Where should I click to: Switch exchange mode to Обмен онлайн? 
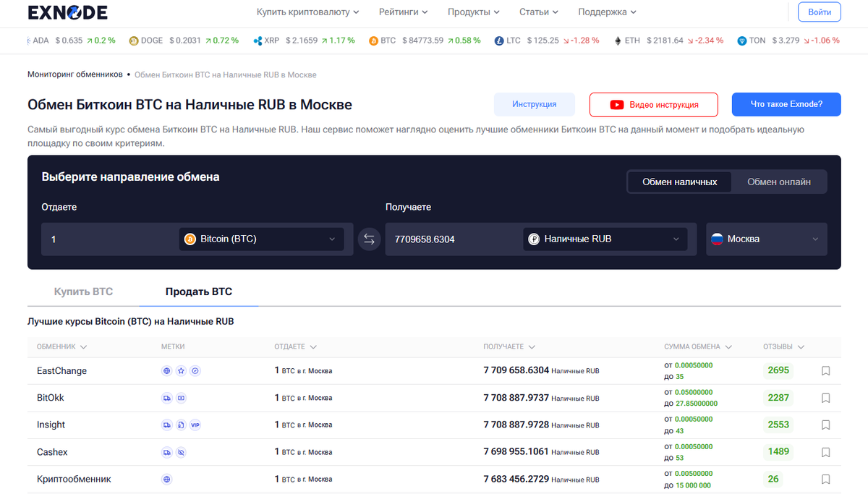click(x=779, y=182)
